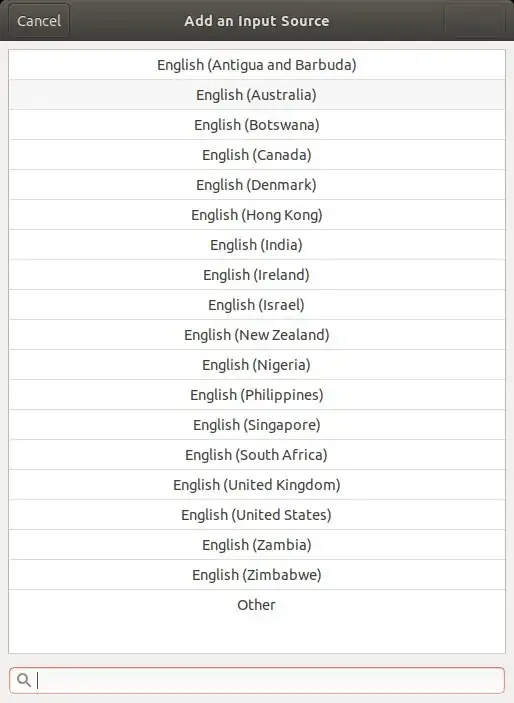Choose English (New Zealand)
Viewport: 514px width, 703px height.
(x=257, y=335)
